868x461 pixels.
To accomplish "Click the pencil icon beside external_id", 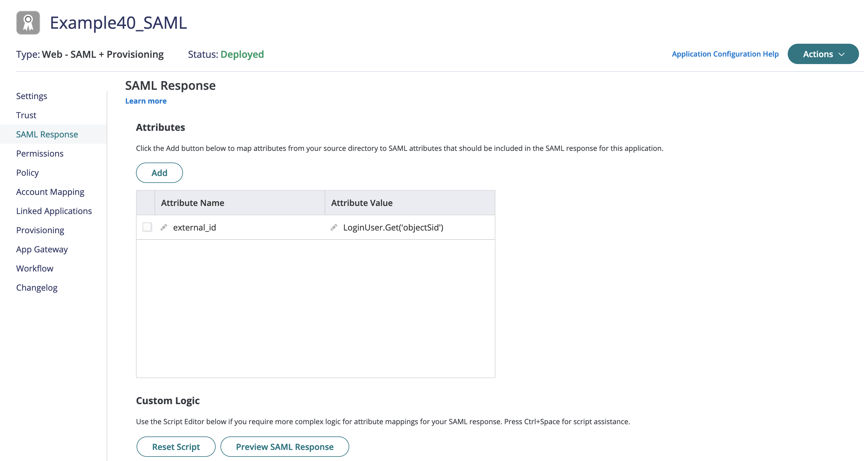I will pos(164,227).
